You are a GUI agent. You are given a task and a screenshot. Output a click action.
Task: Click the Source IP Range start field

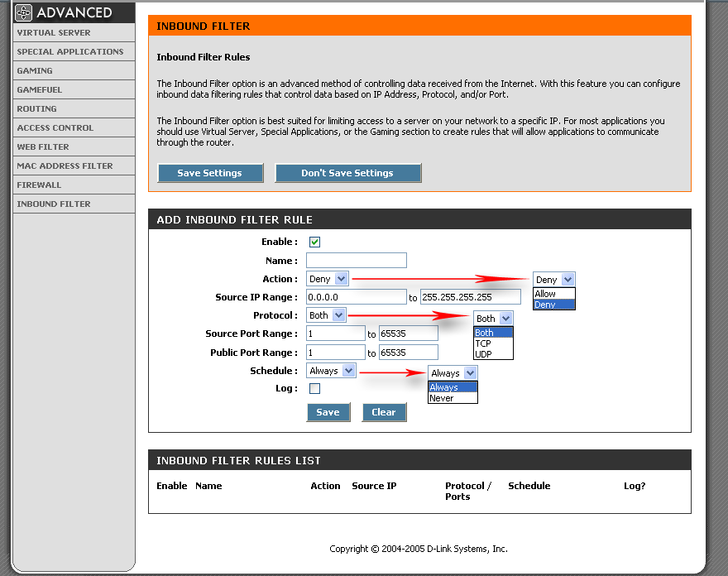[x=357, y=297]
